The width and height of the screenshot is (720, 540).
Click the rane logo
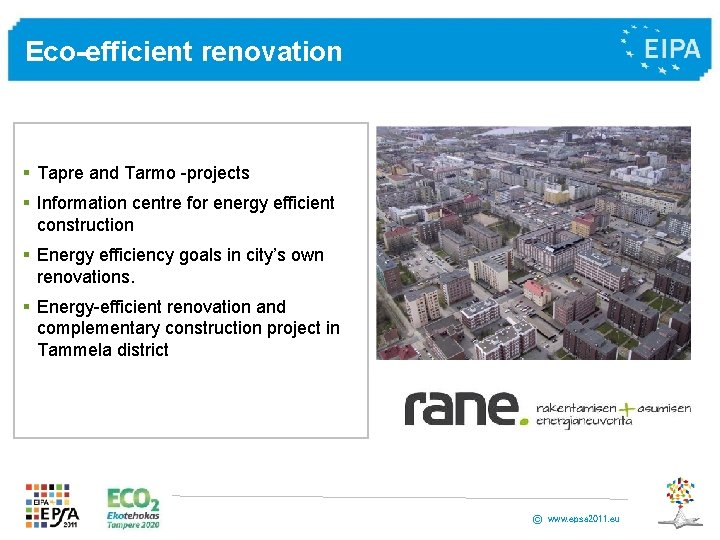tap(466, 409)
